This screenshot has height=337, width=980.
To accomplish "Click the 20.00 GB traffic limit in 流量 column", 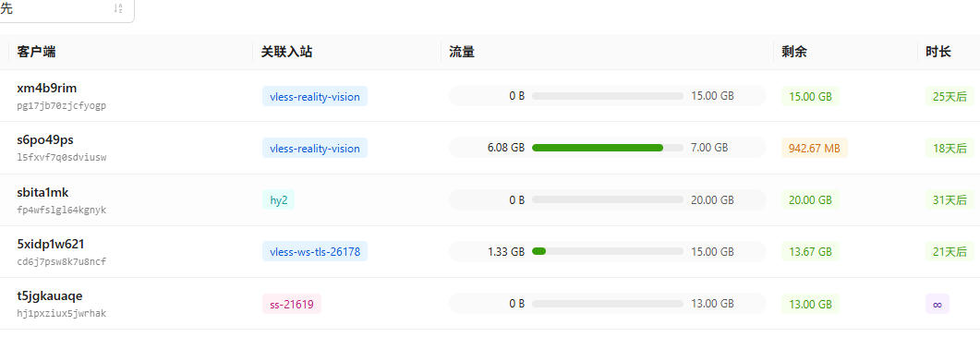I will pos(712,200).
